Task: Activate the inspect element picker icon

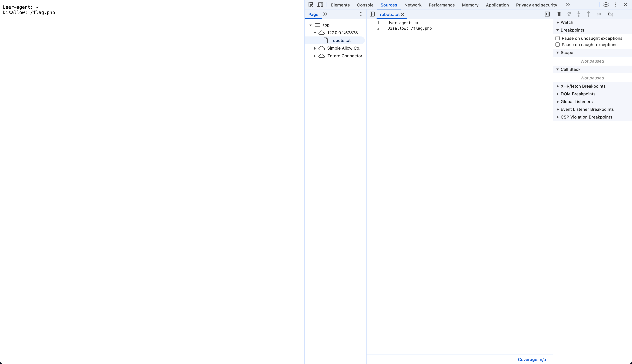Action: click(310, 5)
